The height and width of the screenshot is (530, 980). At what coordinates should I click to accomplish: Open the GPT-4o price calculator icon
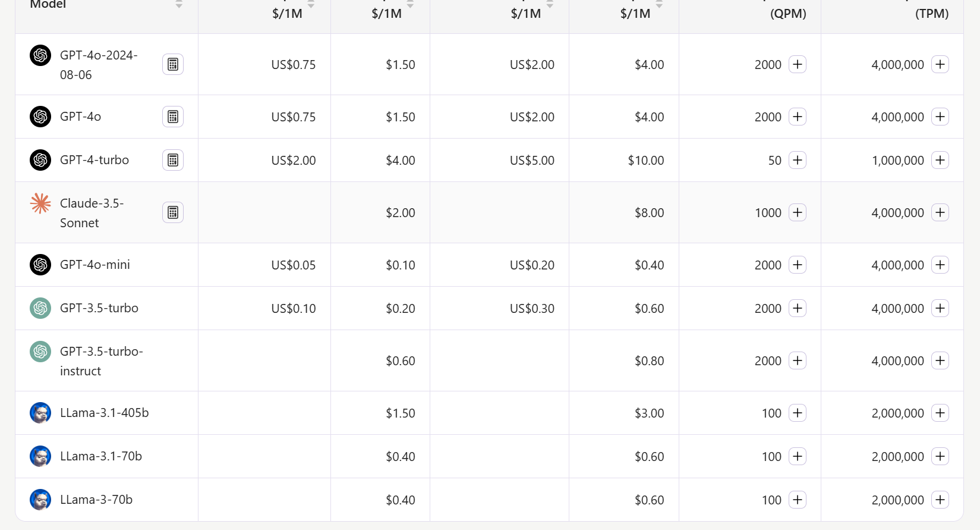coord(173,117)
